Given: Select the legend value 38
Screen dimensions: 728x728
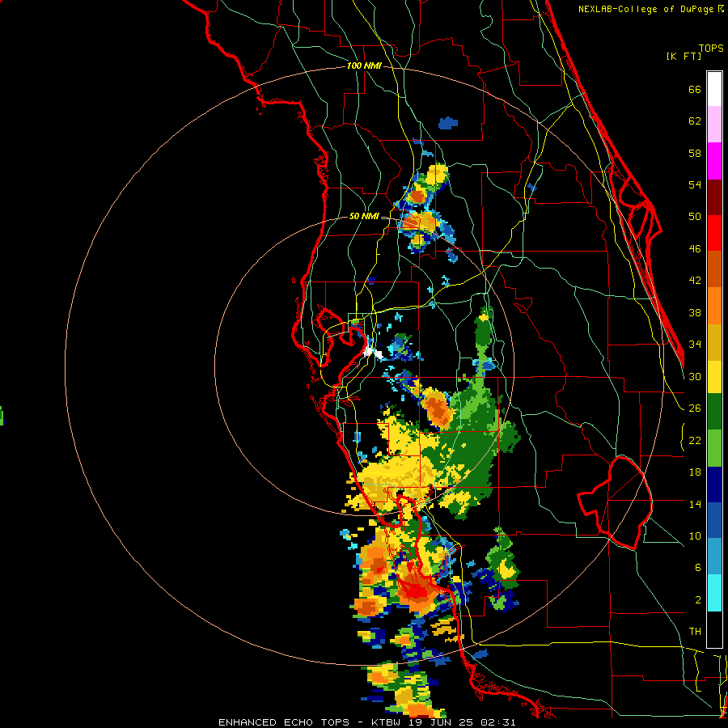Looking at the screenshot, I should 695,312.
